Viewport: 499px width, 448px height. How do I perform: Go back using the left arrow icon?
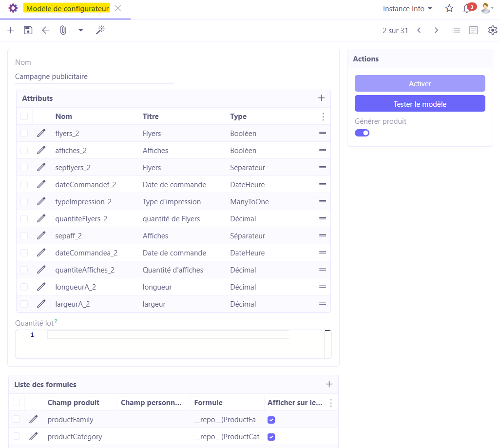pyautogui.click(x=45, y=30)
